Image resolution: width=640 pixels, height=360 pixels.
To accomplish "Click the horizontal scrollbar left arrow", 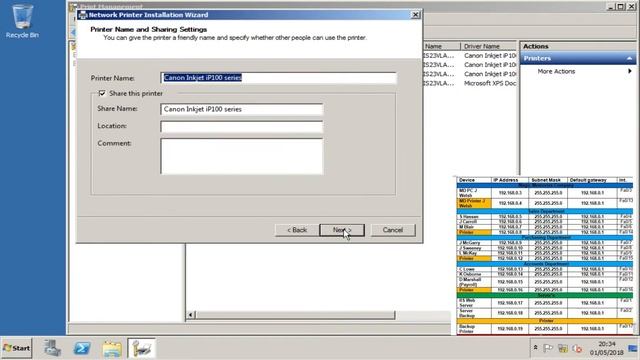I will coord(190,315).
